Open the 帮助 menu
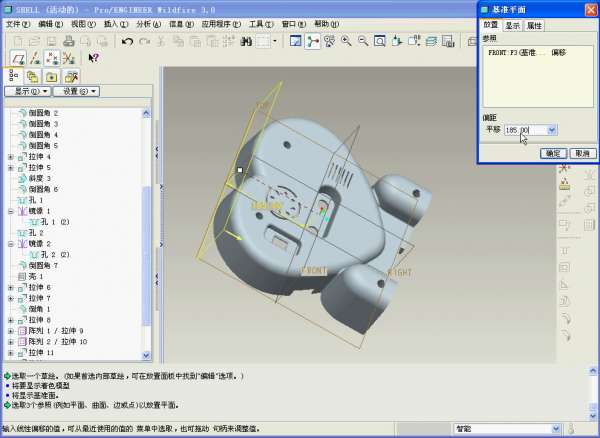 pyautogui.click(x=326, y=24)
